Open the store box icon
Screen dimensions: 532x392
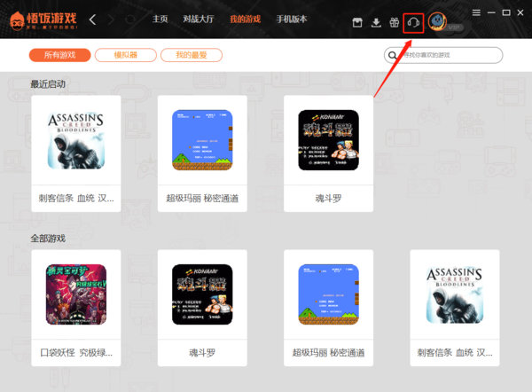click(357, 23)
